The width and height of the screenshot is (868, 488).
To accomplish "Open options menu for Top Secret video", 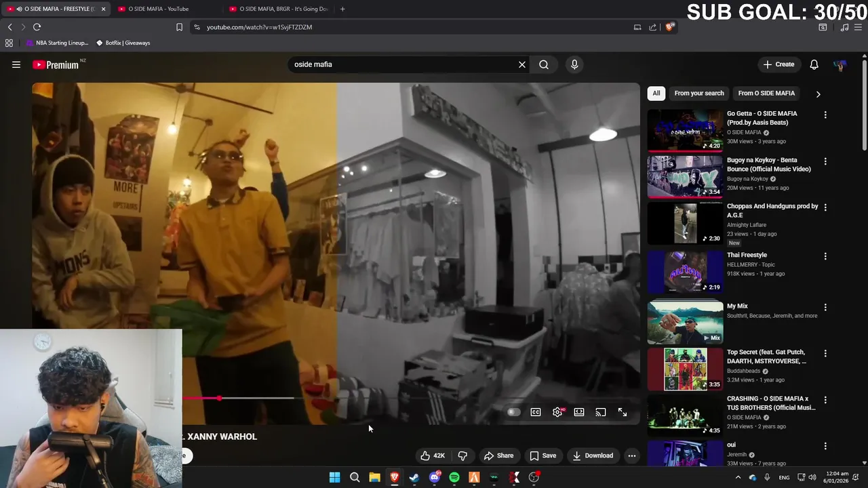I will click(825, 354).
